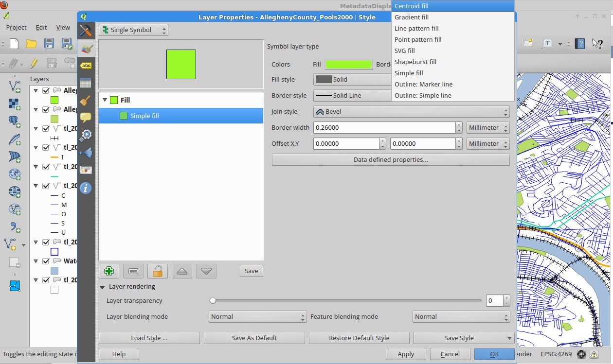613x364 pixels.
Task: Open the Metadata tab with info icon
Action: point(86,188)
